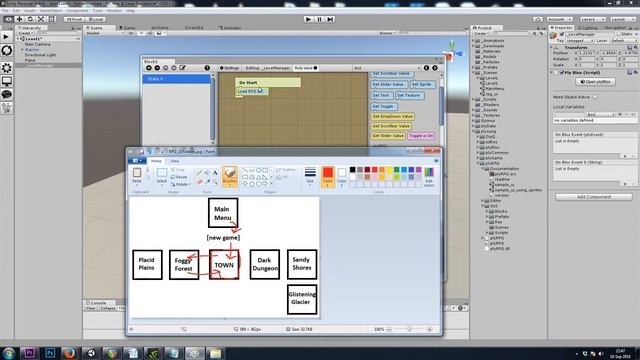Screen dimensions: 640x360
Task: Click the BloxEd remove state minus icon
Action: (157, 68)
